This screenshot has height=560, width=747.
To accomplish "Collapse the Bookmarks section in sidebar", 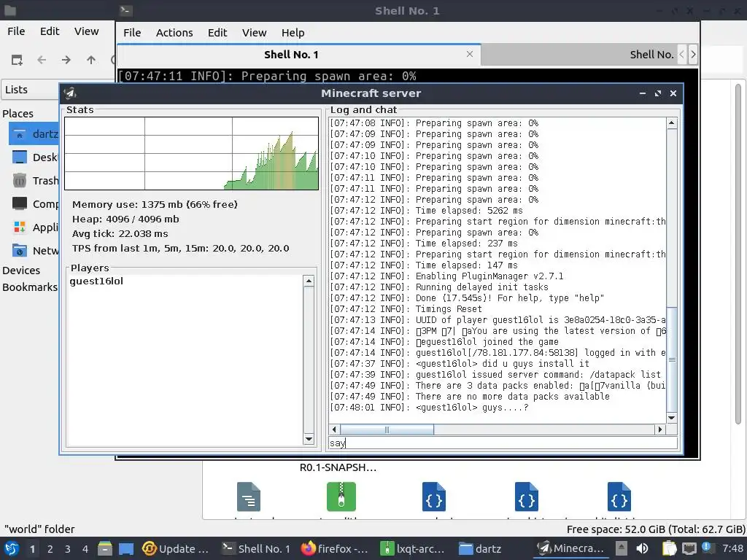I will [x=29, y=287].
